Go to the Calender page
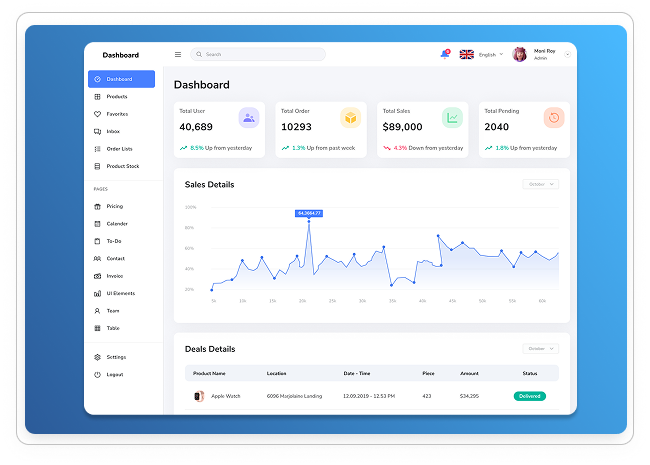Screen dimensions: 650x465 117,224
